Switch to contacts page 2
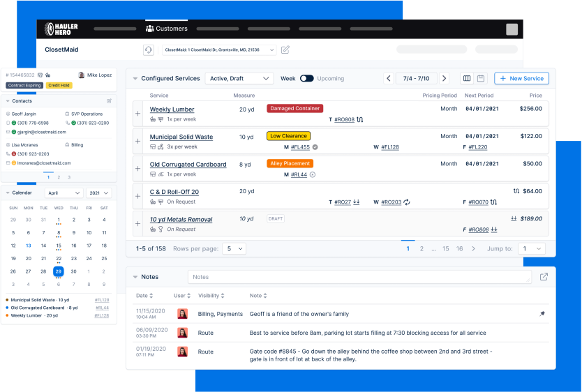The image size is (582, 392). (x=59, y=177)
